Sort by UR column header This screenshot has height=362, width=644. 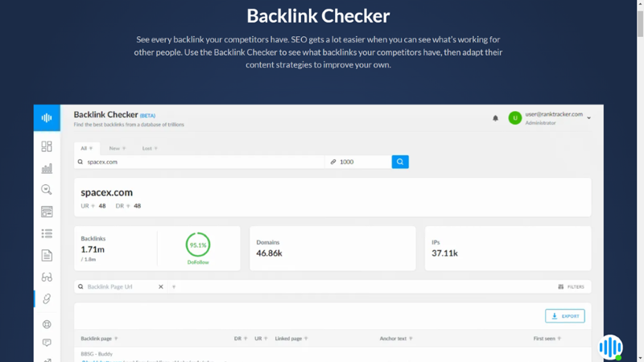click(261, 339)
